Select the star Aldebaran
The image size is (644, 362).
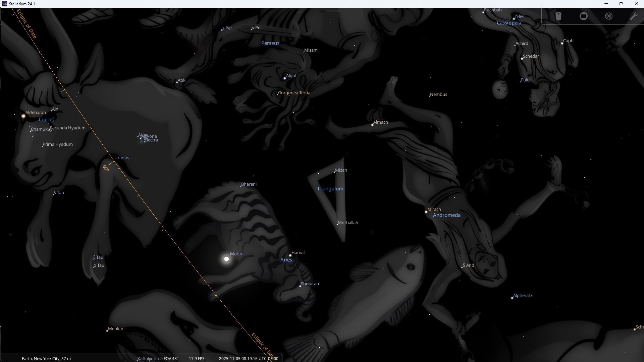(23, 116)
